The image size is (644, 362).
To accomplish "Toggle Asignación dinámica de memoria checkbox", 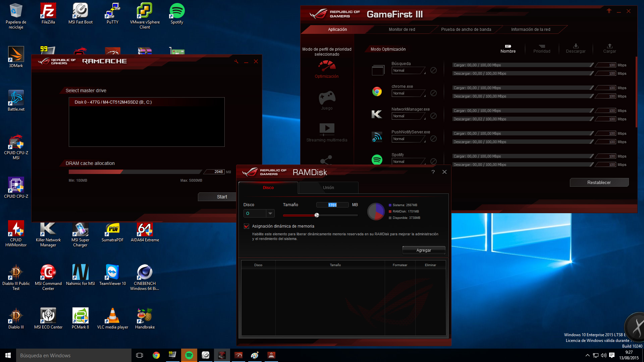I will (247, 226).
